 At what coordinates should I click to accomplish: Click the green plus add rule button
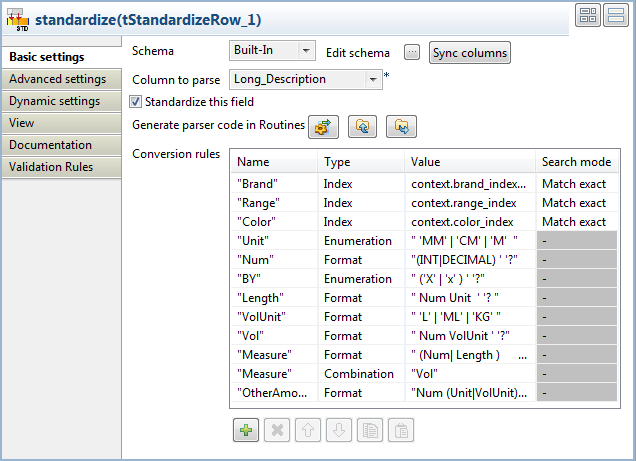[x=245, y=430]
